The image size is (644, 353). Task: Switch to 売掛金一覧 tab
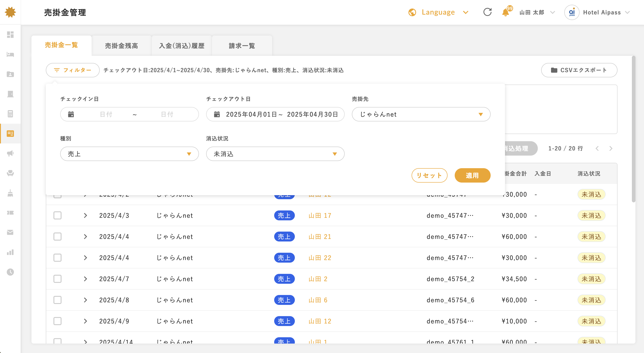pyautogui.click(x=61, y=45)
